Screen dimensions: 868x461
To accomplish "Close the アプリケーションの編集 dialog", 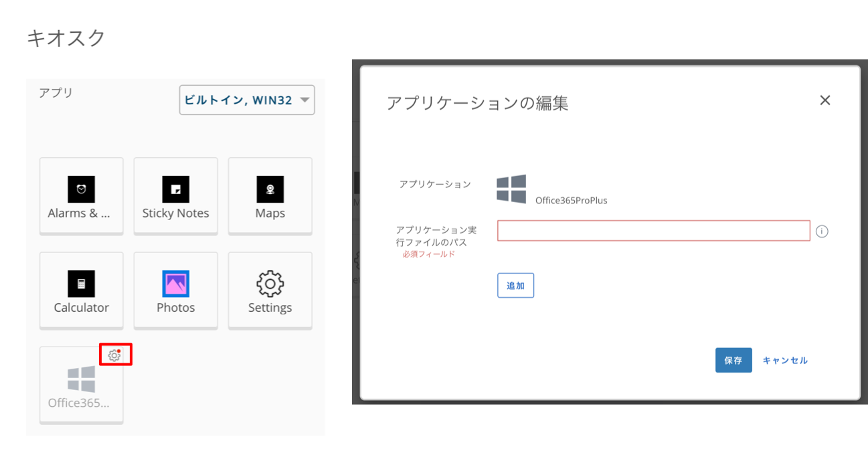I will coord(824,100).
